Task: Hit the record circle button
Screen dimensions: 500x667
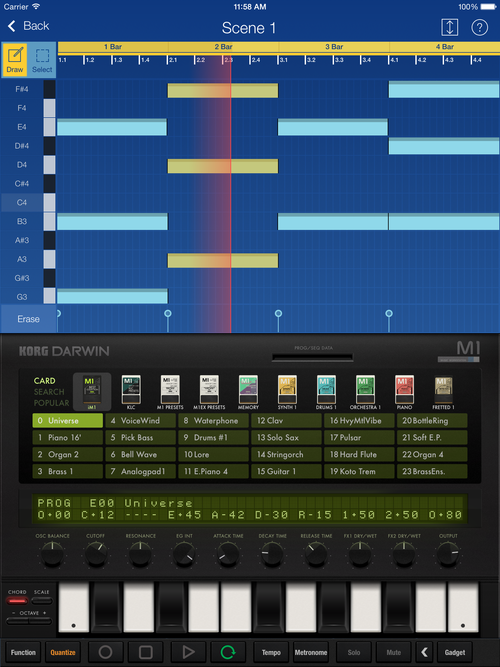Action: 106,652
